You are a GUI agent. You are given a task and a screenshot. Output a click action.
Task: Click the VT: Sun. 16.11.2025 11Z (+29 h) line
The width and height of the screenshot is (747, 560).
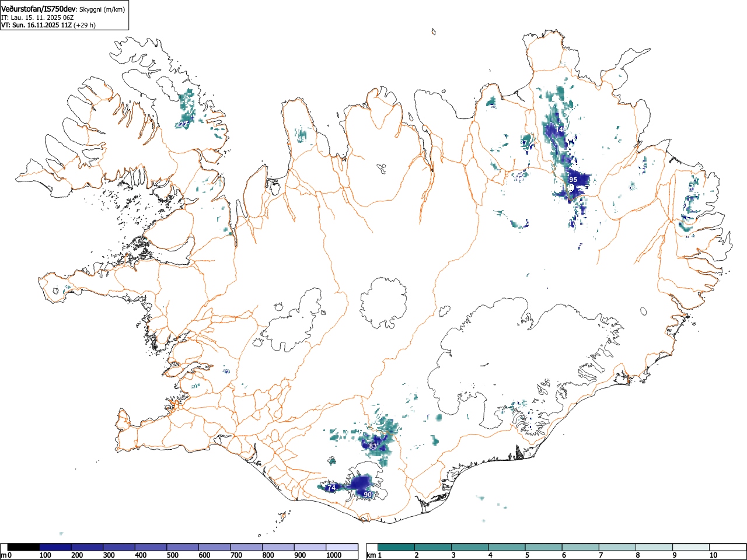(x=48, y=25)
